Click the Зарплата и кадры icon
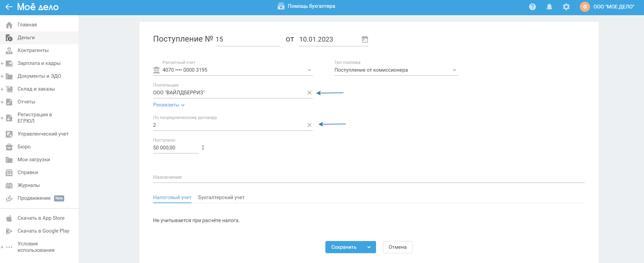The height and width of the screenshot is (263, 644). click(9, 63)
